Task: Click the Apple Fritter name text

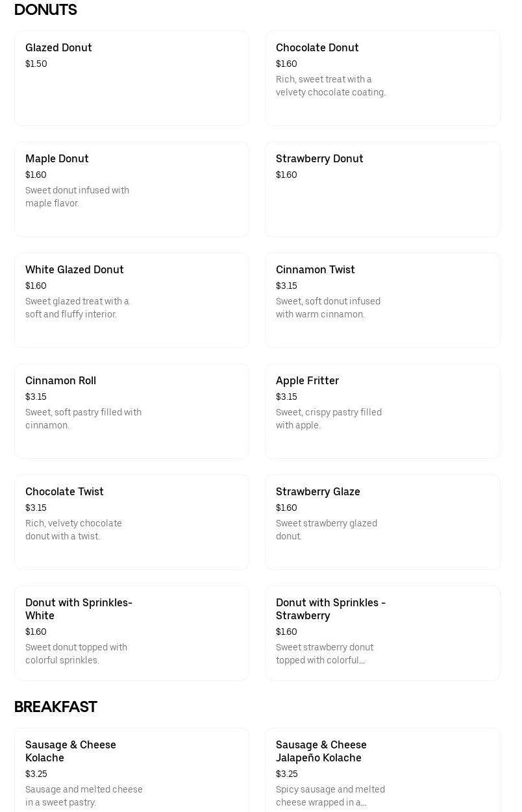Action: (x=307, y=381)
